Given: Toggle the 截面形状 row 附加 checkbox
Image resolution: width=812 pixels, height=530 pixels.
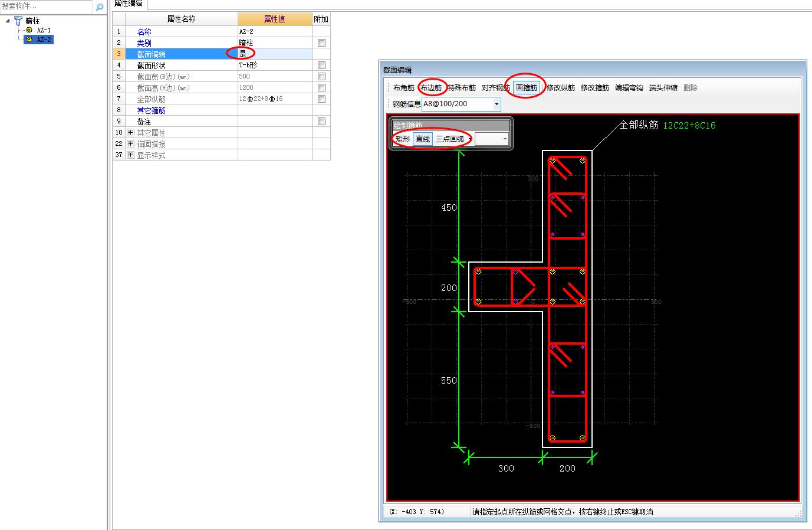Looking at the screenshot, I should click(321, 66).
